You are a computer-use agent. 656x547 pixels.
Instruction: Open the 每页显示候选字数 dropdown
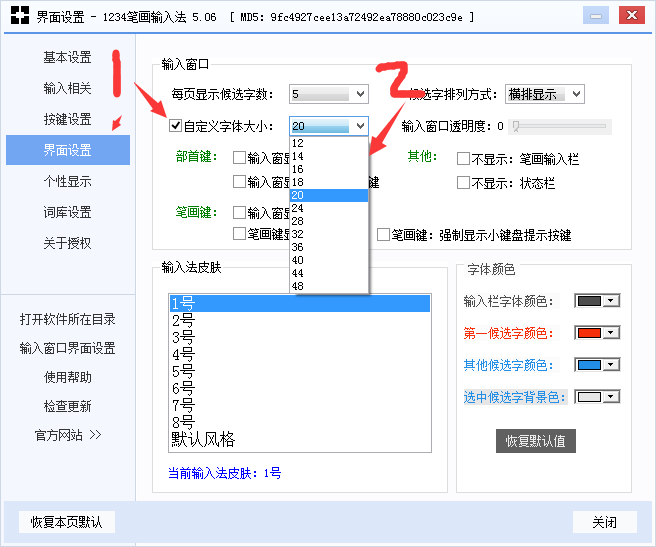pyautogui.click(x=328, y=94)
